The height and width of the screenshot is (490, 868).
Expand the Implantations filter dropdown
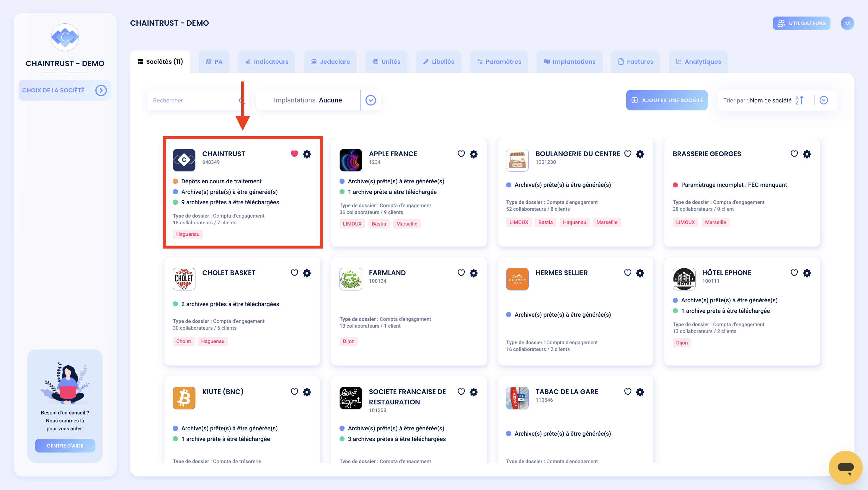371,100
